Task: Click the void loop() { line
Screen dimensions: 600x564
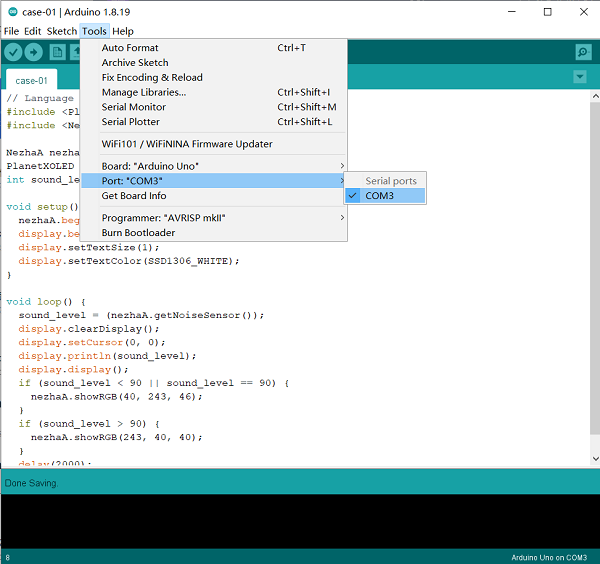Action: [46, 302]
